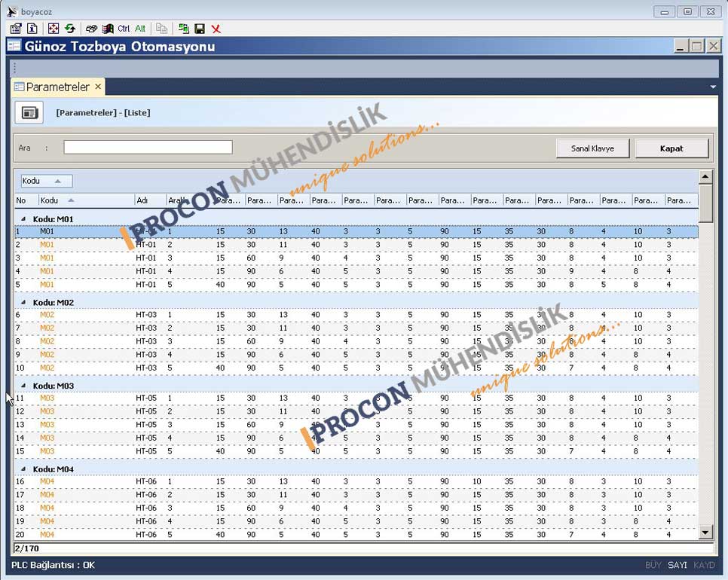Sort by the Kodu column header

pyautogui.click(x=86, y=200)
